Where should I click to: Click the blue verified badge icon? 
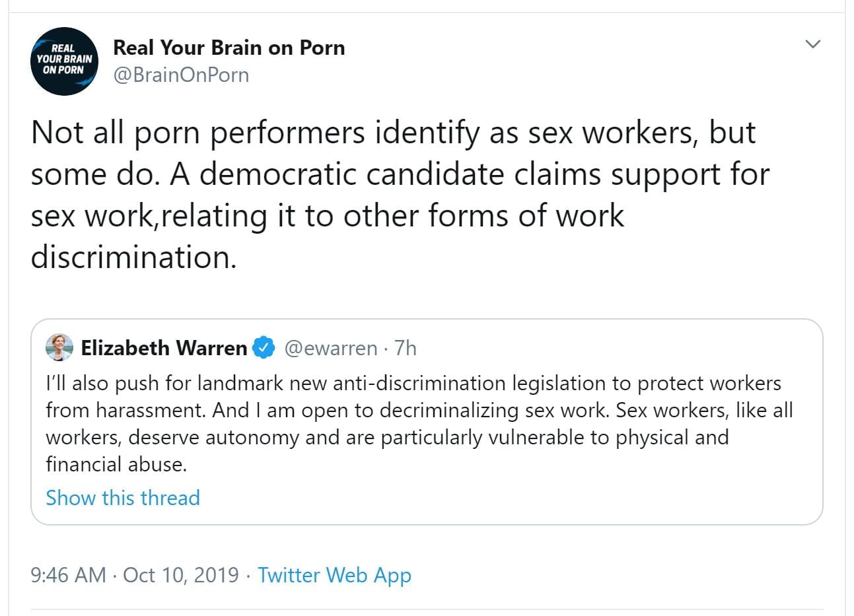coord(264,348)
